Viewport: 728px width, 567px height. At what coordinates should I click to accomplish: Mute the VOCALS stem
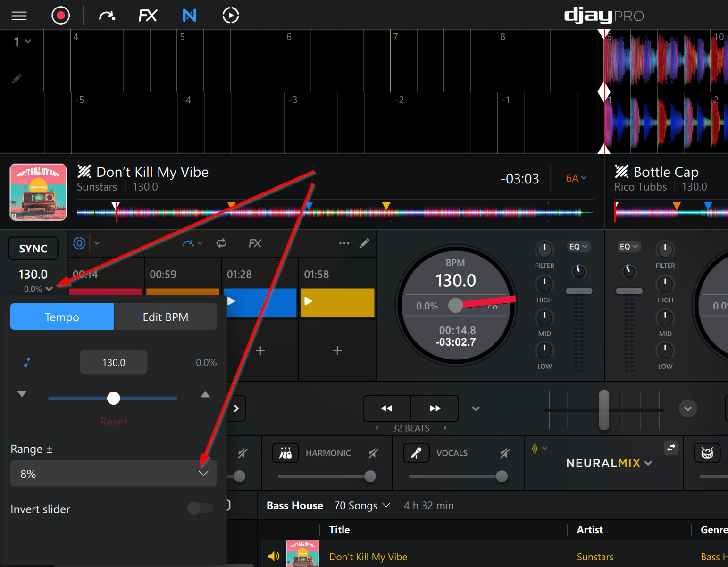tap(505, 453)
